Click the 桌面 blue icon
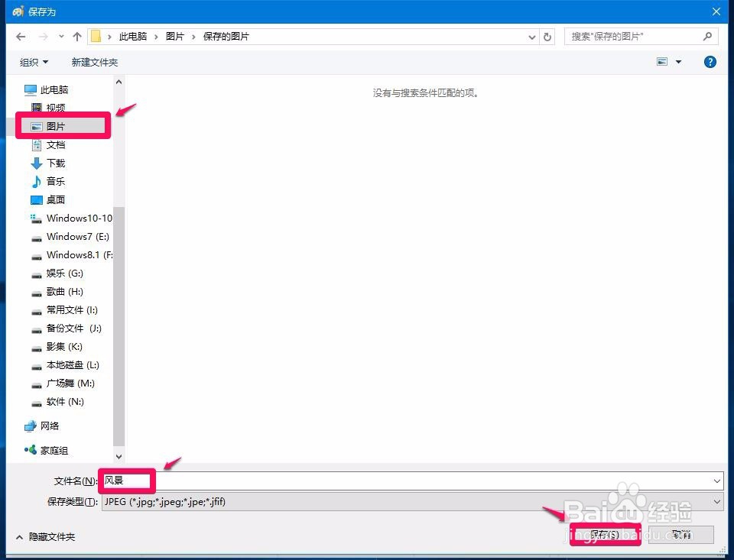734x560 pixels. (37, 200)
